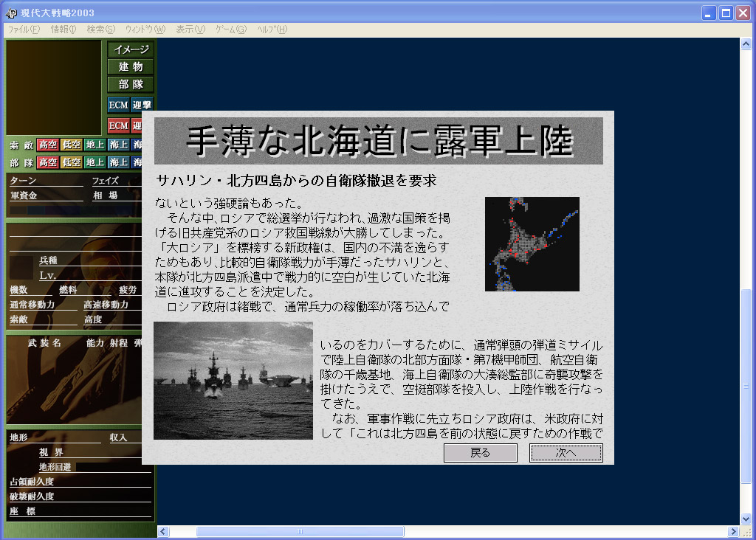Click the 建物 button

[131, 66]
